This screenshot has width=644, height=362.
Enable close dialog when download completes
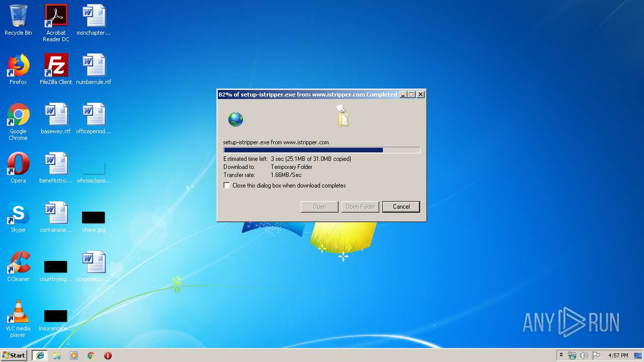[x=227, y=186]
